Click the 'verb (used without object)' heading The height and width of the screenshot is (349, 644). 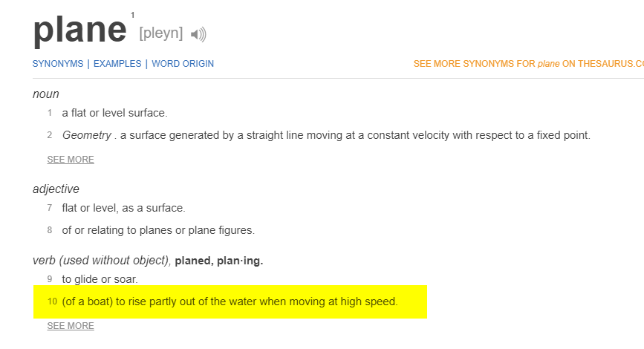pos(100,261)
